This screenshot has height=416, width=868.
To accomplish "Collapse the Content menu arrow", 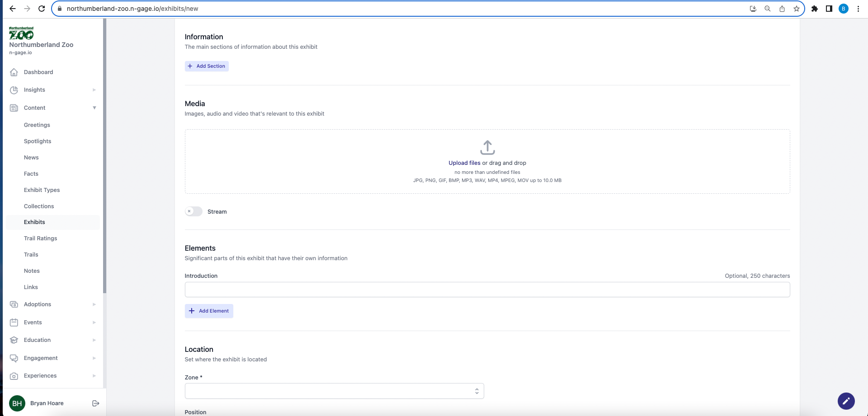I will [94, 108].
